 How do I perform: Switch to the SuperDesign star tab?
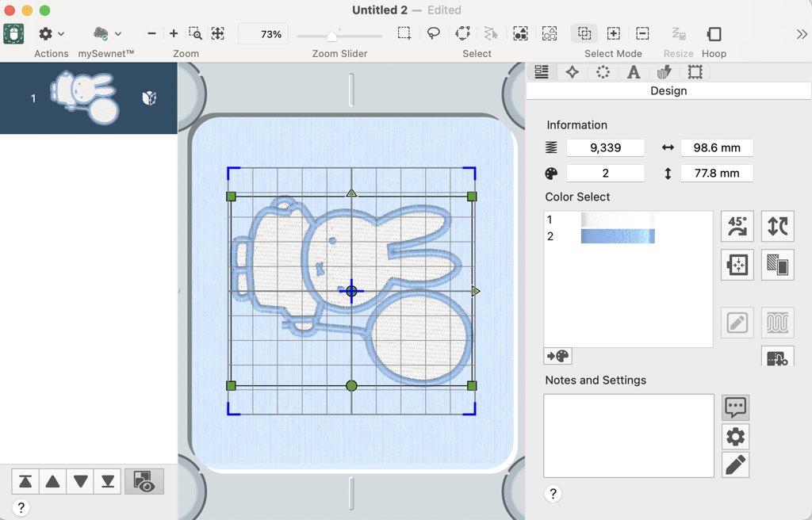[573, 72]
